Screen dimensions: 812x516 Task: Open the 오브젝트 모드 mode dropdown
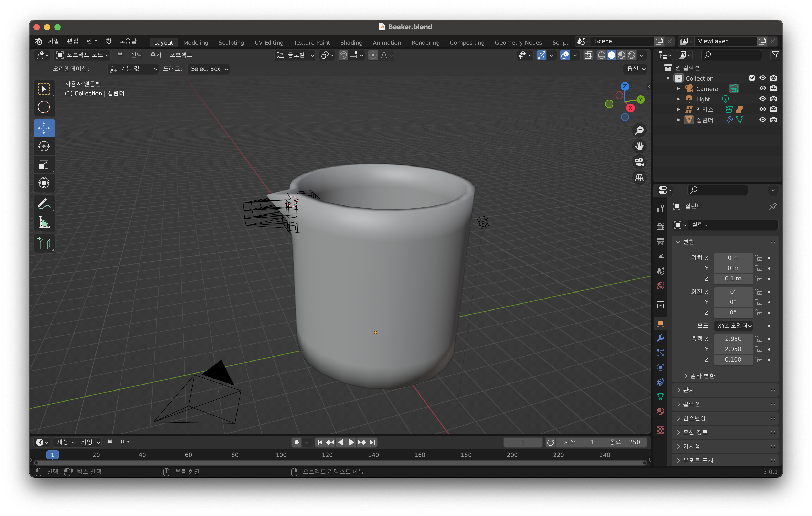tap(83, 55)
